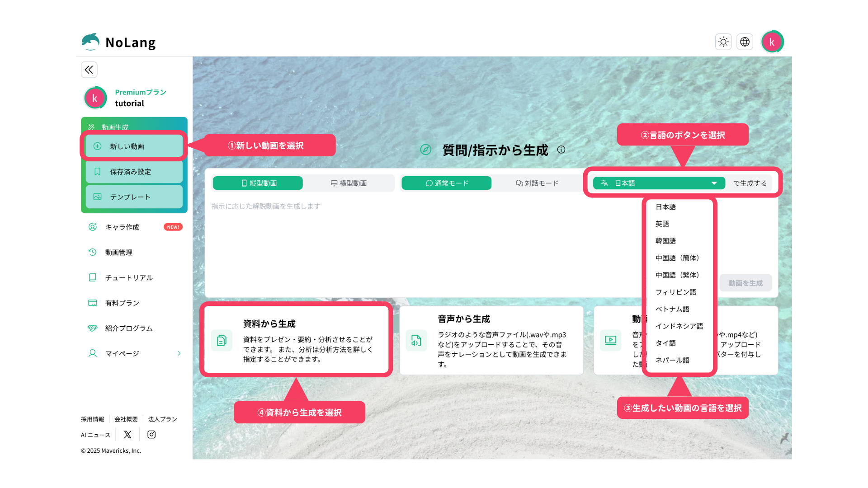
Task: Select the 資料から生成 card
Action: (296, 340)
